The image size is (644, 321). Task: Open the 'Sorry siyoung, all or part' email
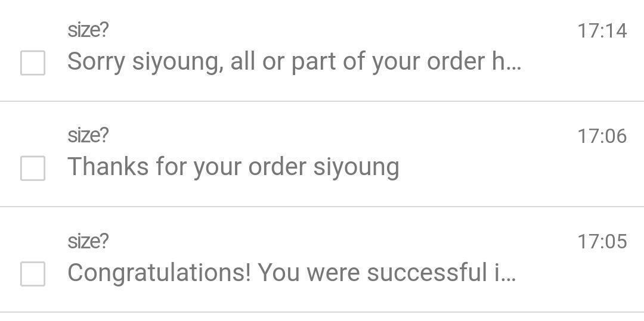tap(294, 61)
